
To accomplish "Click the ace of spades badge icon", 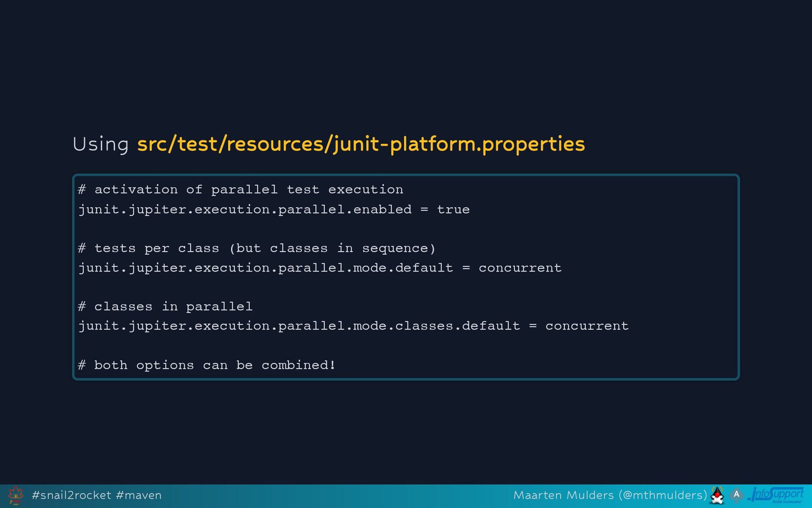I will 736,494.
